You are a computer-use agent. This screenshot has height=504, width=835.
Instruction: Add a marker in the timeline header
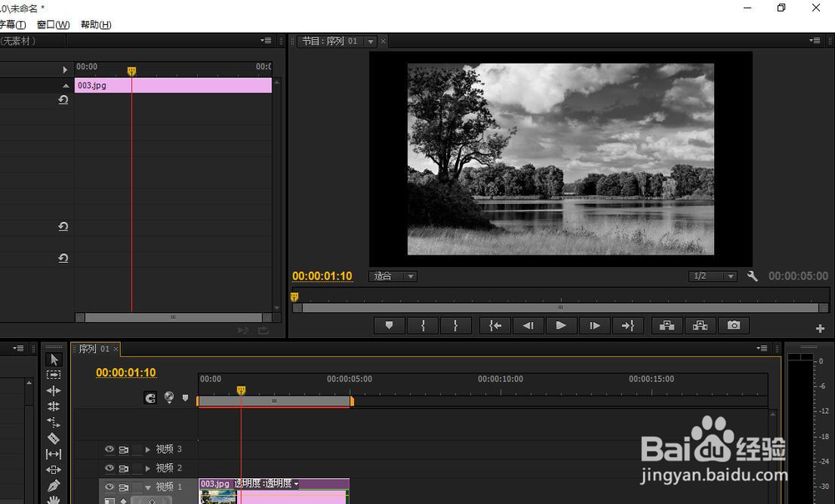point(185,397)
